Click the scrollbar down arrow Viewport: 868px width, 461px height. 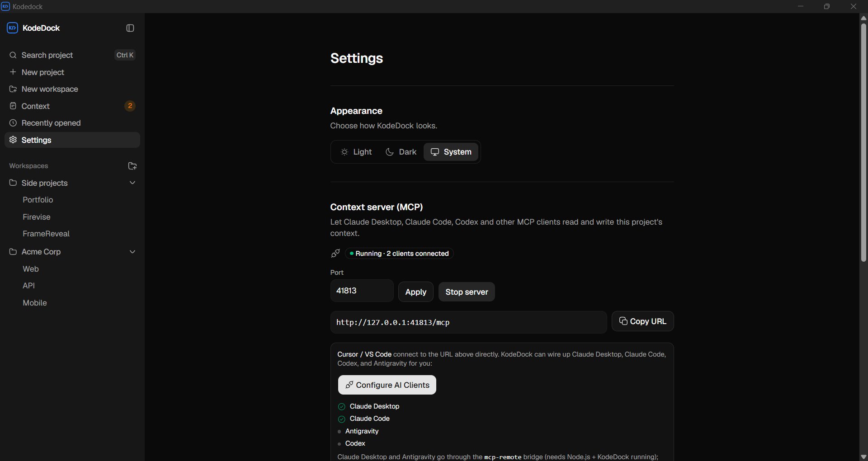point(863,457)
